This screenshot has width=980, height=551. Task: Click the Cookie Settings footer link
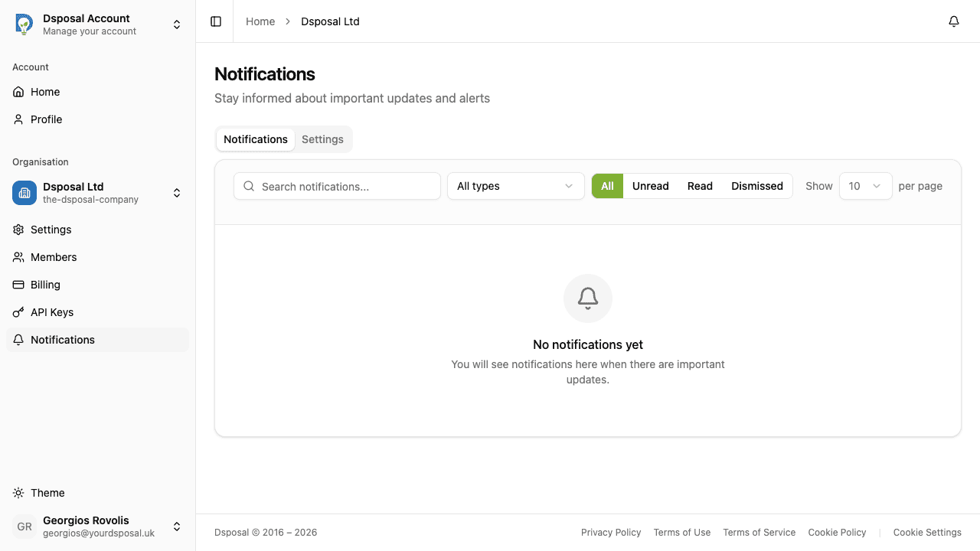point(927,532)
